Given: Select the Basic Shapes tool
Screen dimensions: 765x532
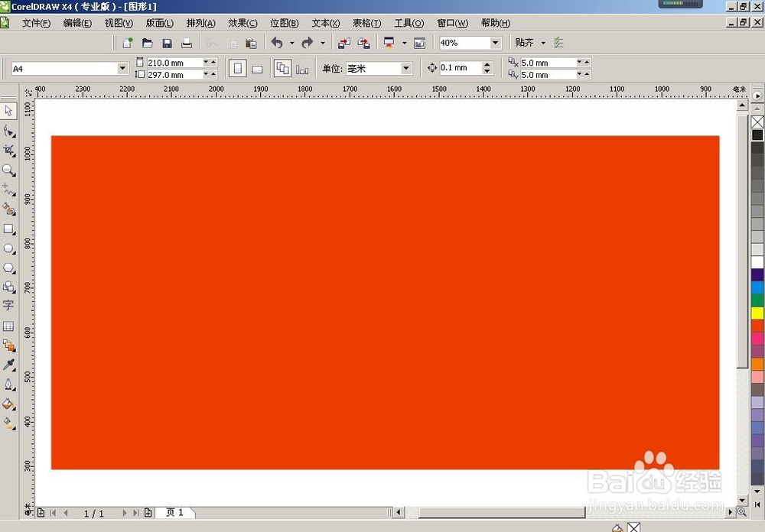Looking at the screenshot, I should point(8,287).
